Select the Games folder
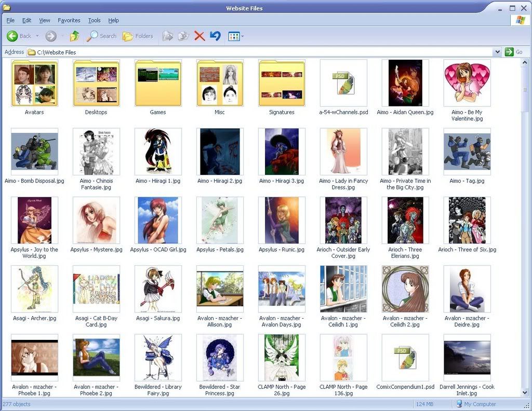 point(158,83)
